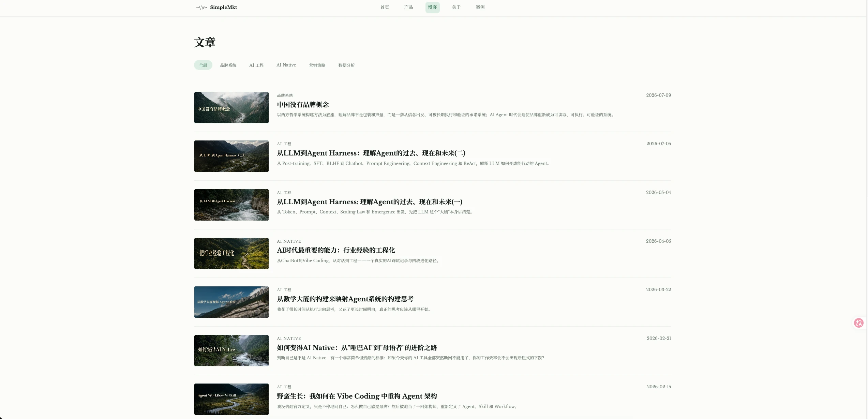Click the date 2026-05-04

coord(658,192)
